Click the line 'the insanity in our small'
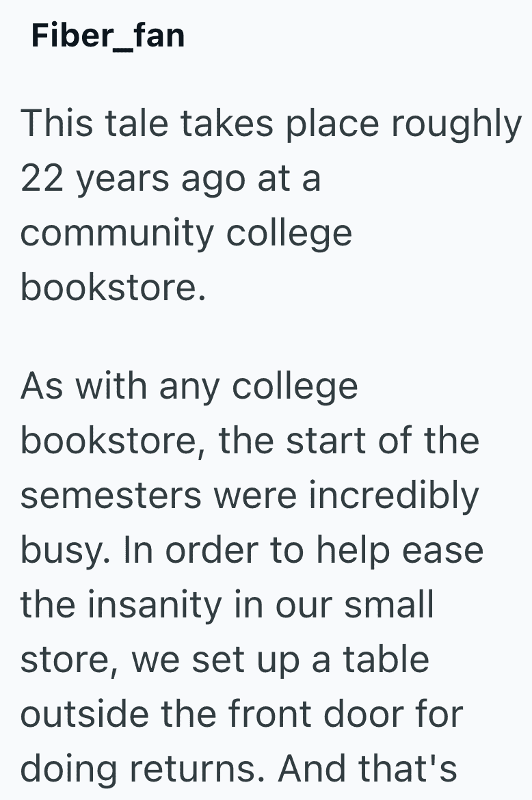 click(227, 604)
